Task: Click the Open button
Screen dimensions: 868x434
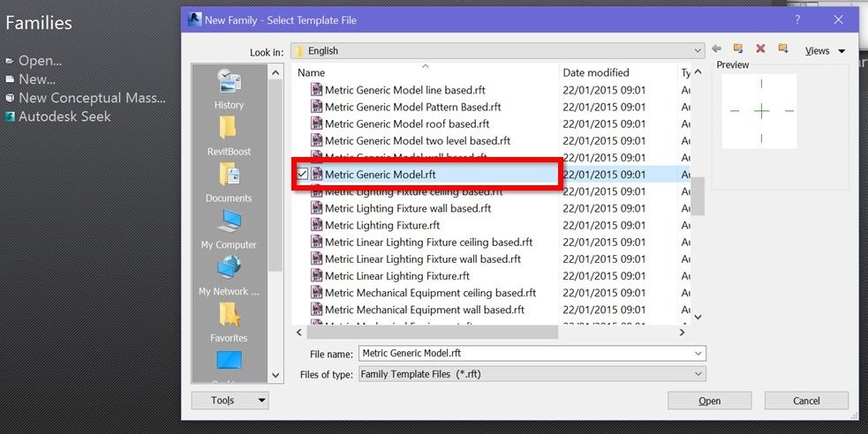Action: point(709,400)
